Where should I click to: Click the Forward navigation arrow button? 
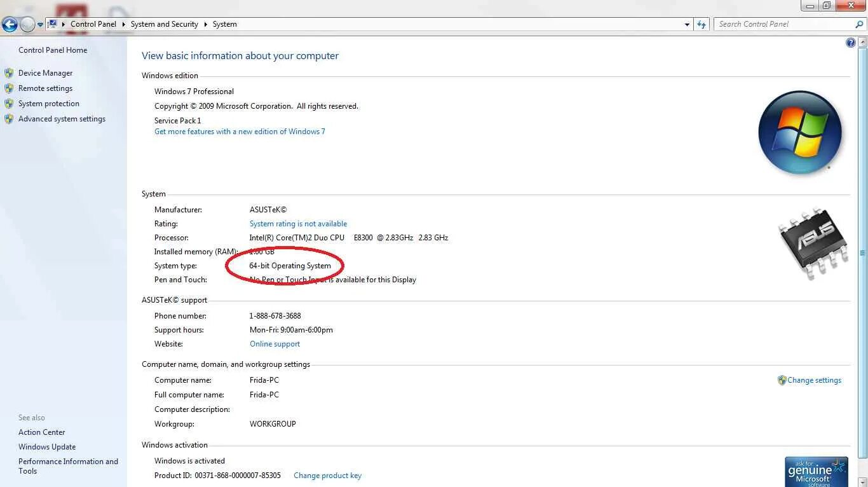click(27, 25)
